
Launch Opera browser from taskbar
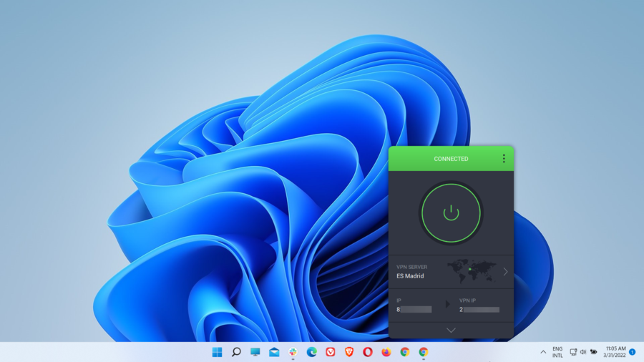coord(368,352)
